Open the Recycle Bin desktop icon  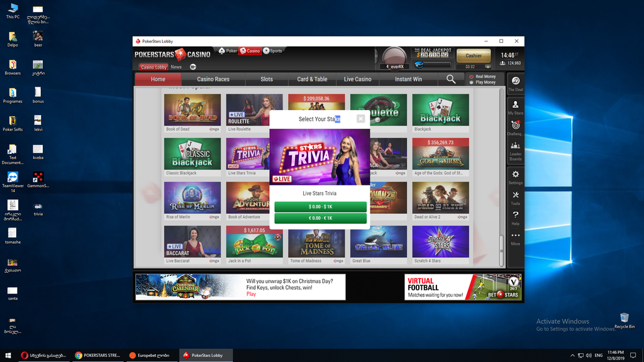point(625,321)
